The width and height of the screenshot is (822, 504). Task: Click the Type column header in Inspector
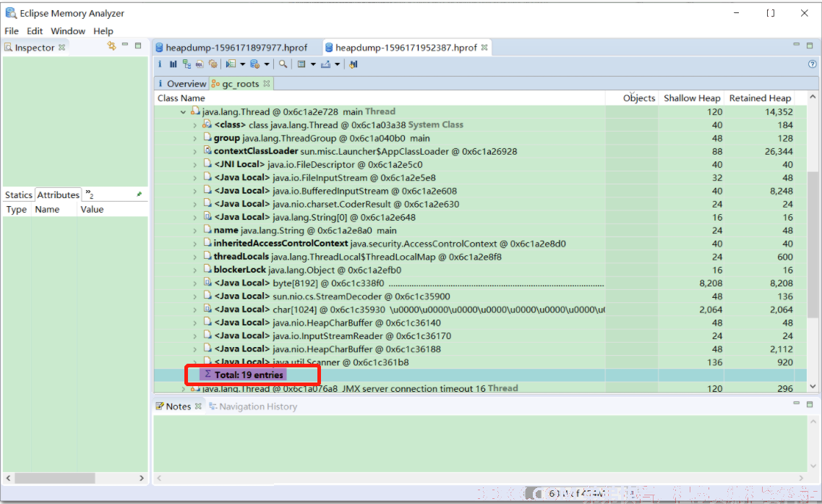pyautogui.click(x=16, y=209)
